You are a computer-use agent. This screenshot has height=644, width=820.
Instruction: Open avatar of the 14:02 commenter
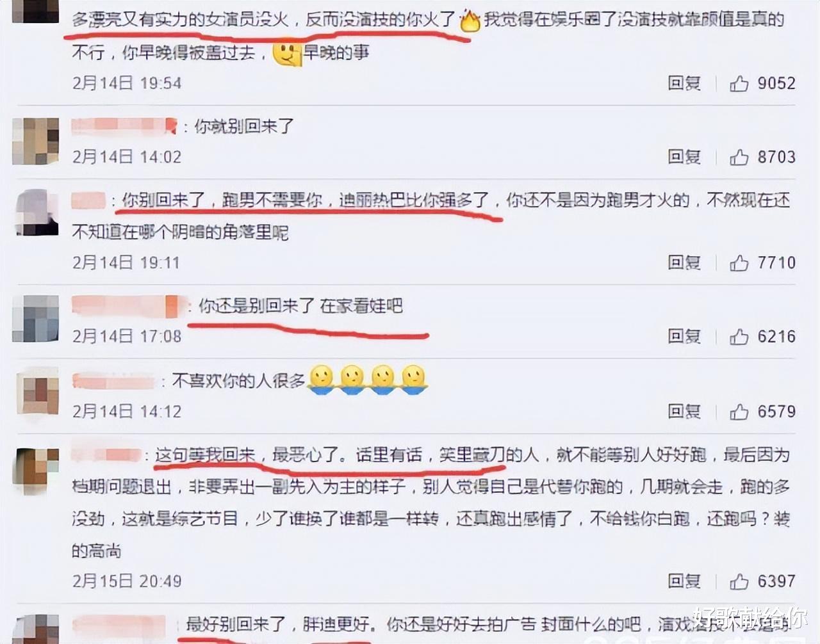tap(35, 141)
